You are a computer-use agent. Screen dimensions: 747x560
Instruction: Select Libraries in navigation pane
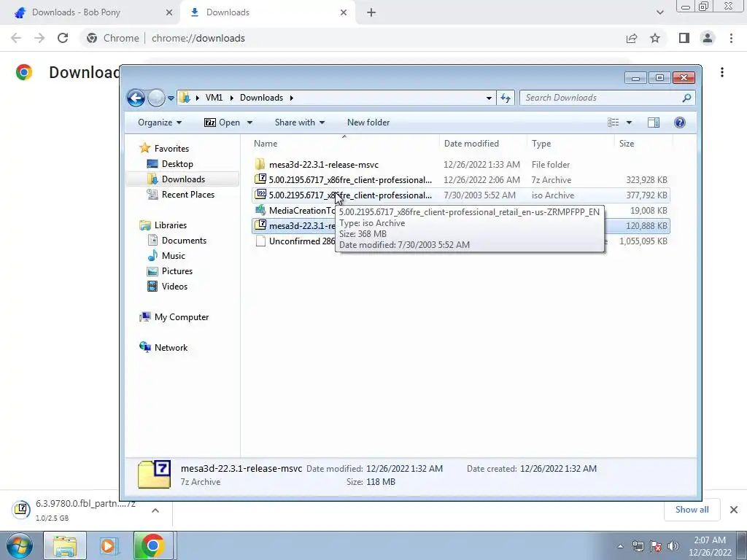pyautogui.click(x=163, y=225)
